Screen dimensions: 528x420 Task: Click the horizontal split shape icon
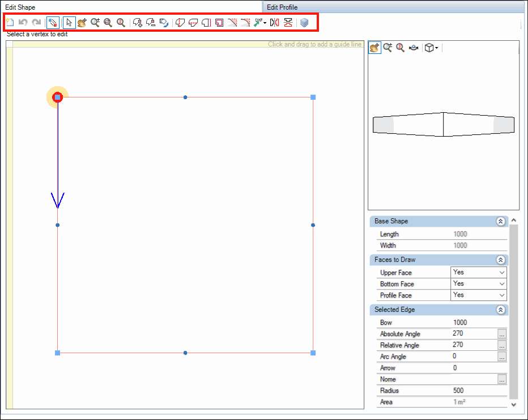(x=193, y=23)
